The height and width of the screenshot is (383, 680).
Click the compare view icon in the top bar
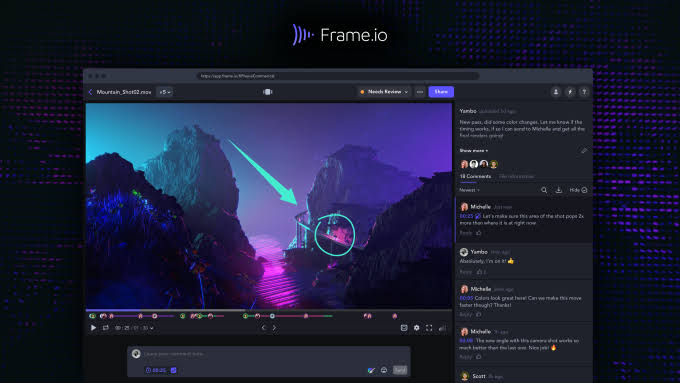pos(268,92)
